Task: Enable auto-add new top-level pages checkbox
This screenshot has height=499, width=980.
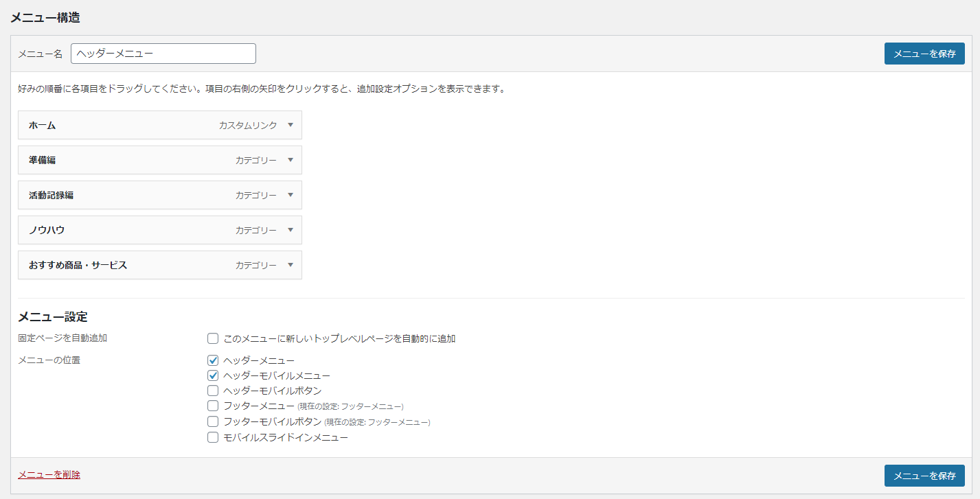Action: (213, 338)
